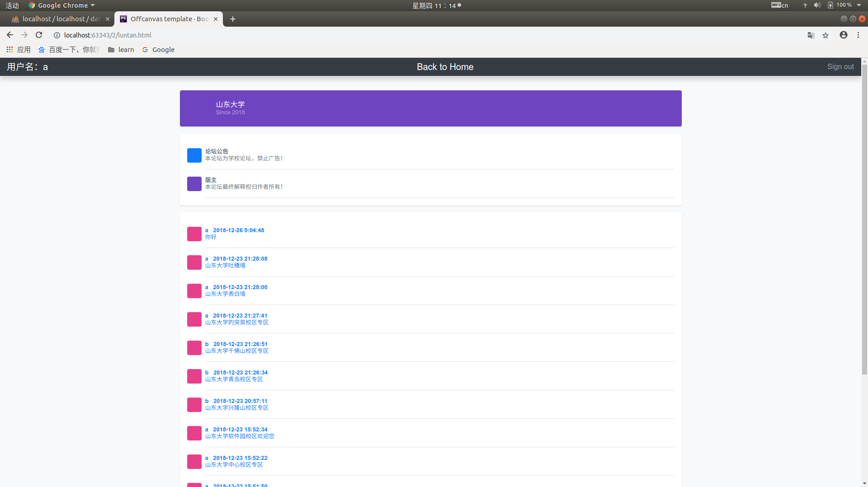The width and height of the screenshot is (868, 487).
Task: Reload the luntan.html page
Action: point(39,35)
